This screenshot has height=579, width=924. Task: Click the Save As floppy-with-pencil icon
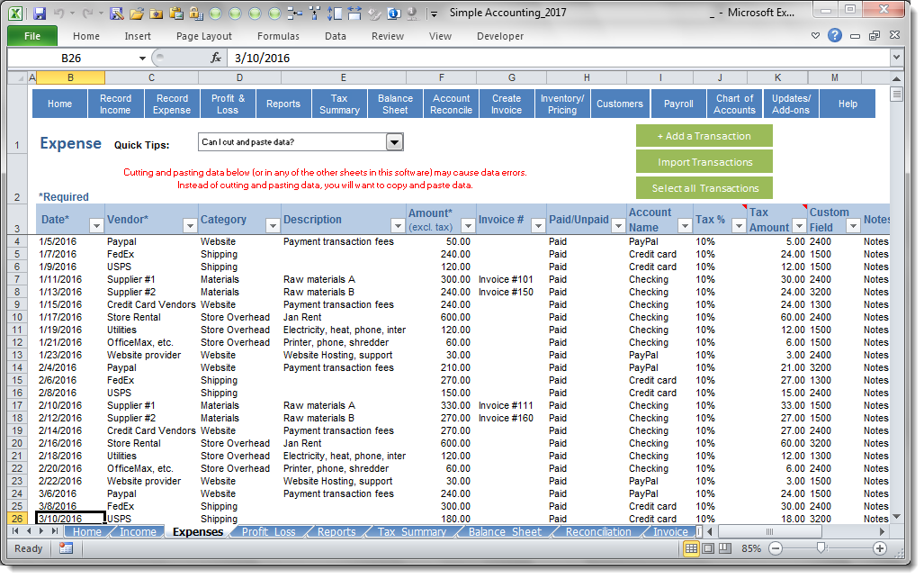(x=117, y=13)
